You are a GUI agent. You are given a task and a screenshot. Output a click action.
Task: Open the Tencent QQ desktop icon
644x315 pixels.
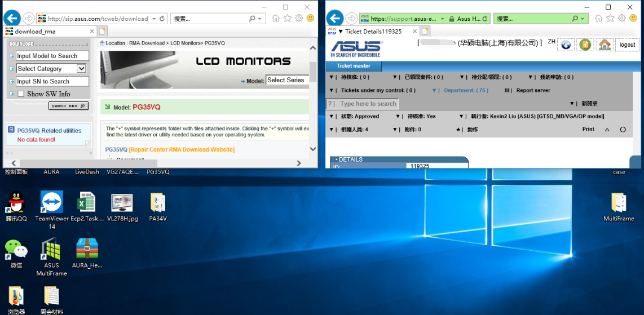click(16, 207)
